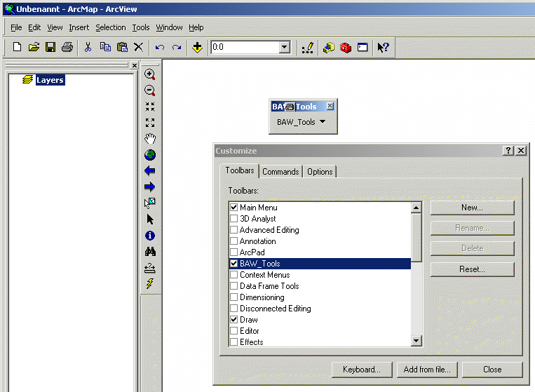Enable the 3D Analyst toolbar checkbox
The height and width of the screenshot is (392, 535).
(233, 218)
